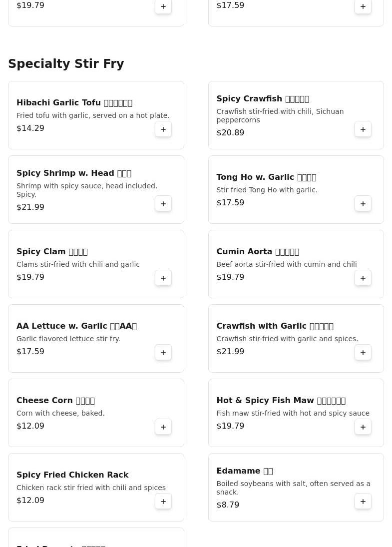Add Spicy Crawfish using plus button
392x547 pixels.
[363, 129]
